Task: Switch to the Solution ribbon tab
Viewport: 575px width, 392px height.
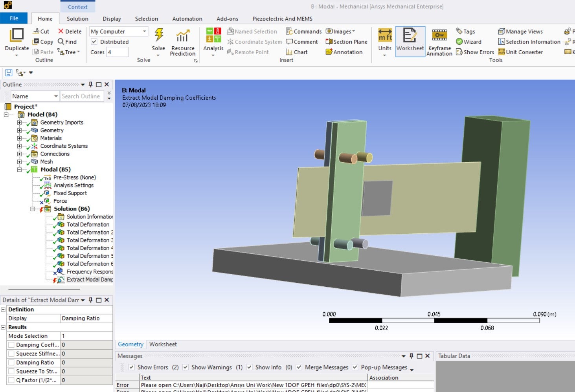Action: [77, 18]
